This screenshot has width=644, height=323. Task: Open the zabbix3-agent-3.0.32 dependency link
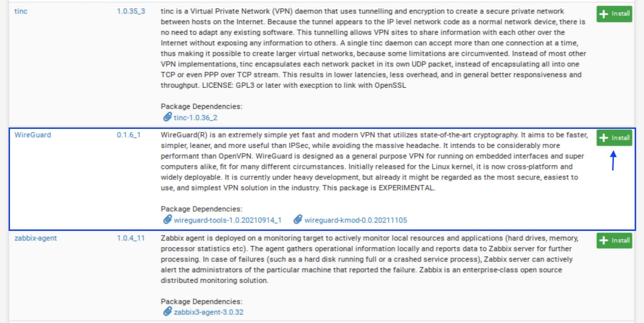(209, 312)
